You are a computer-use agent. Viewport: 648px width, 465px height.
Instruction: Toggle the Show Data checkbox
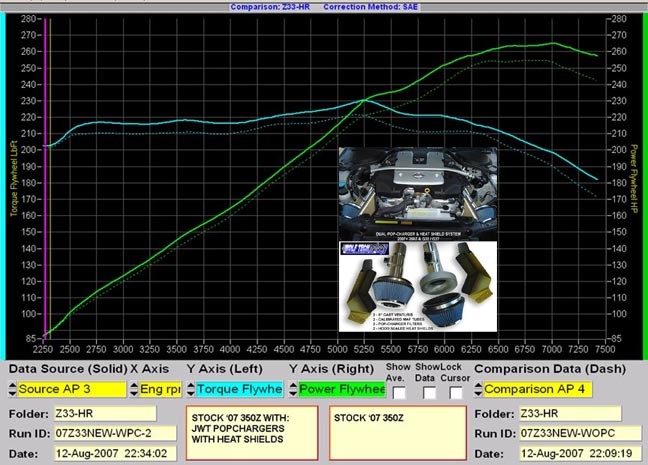[428, 392]
